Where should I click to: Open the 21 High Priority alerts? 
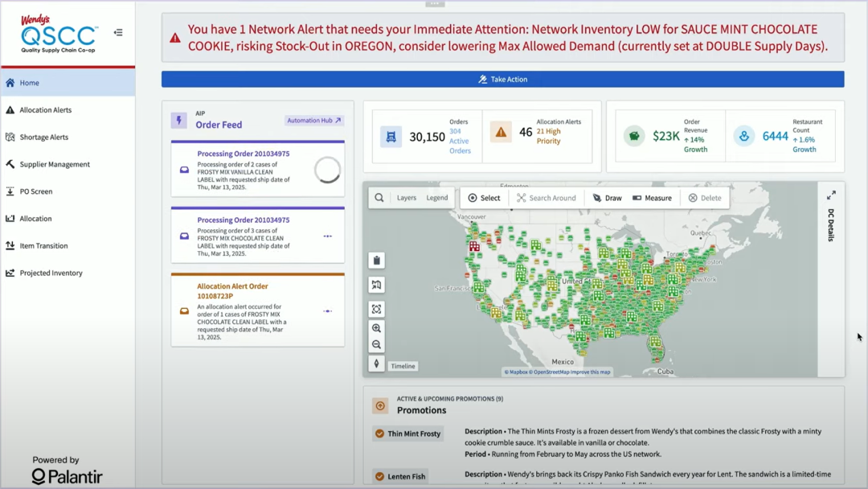coord(549,136)
